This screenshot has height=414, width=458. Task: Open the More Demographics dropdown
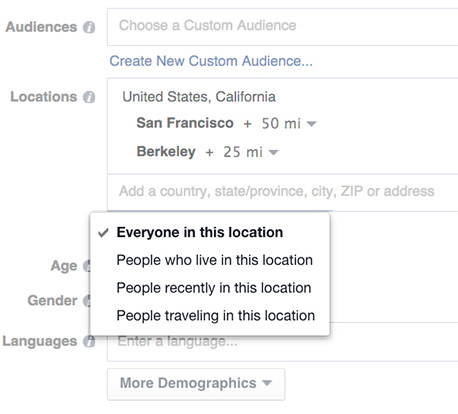point(196,384)
